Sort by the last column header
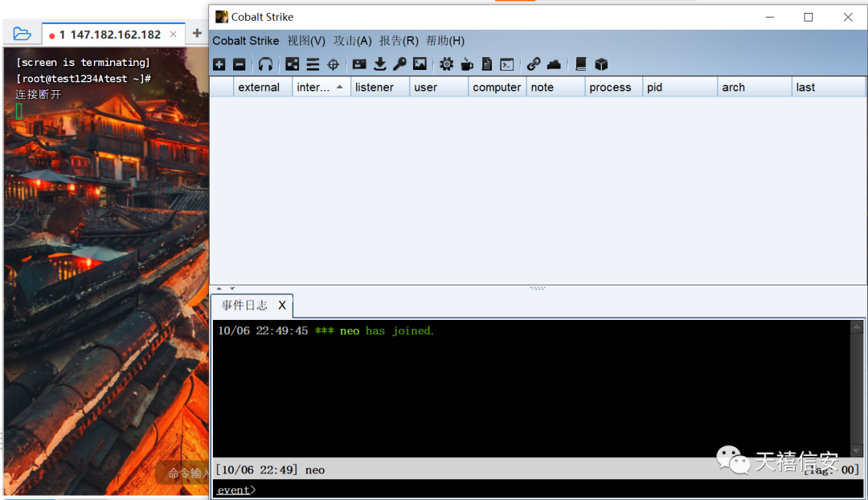Image resolution: width=868 pixels, height=500 pixels. 828,87
